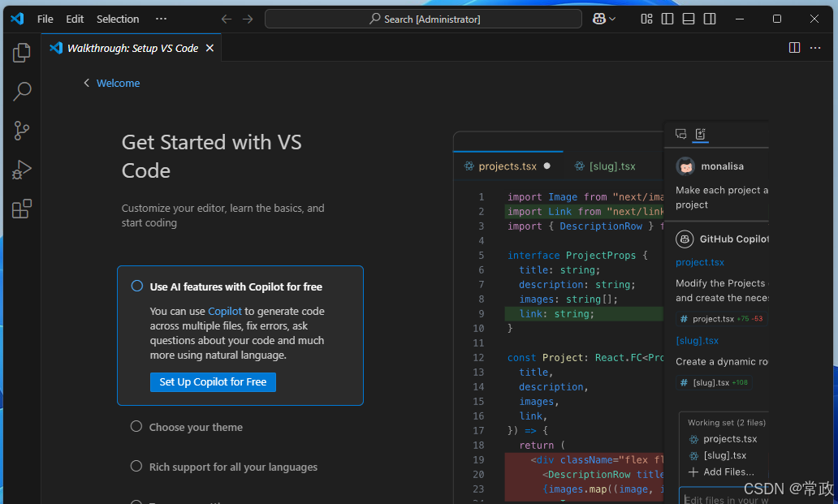The image size is (838, 504).
Task: Split the editor to the right
Action: [795, 48]
